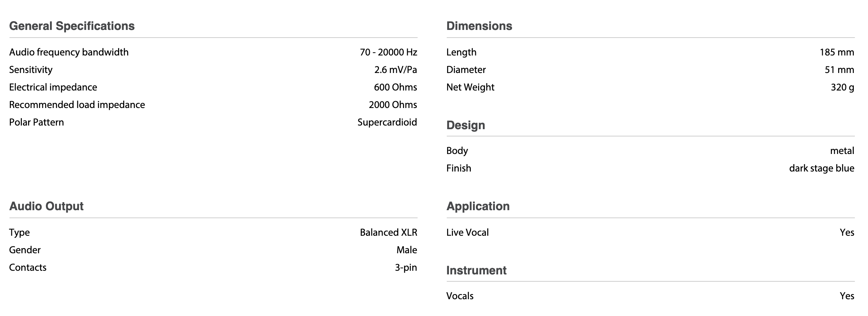Click the 3-pin contacts value
The image size is (868, 316).
tap(406, 267)
